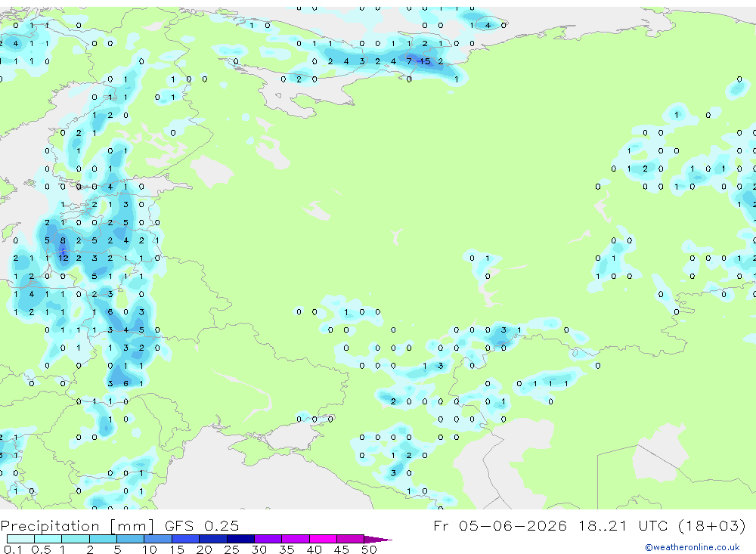Click the 0.1–0.5 mm legend color box
756x554 pixels.
pyautogui.click(x=20, y=539)
